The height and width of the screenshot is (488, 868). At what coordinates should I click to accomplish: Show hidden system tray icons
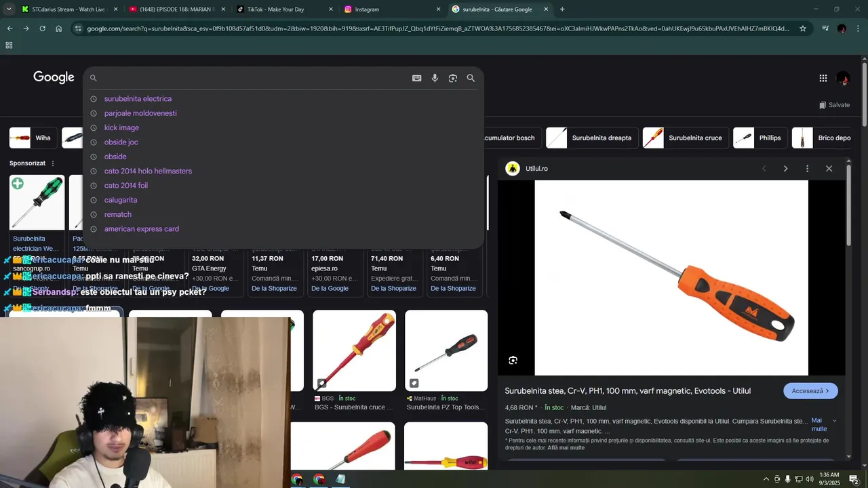(x=766, y=479)
